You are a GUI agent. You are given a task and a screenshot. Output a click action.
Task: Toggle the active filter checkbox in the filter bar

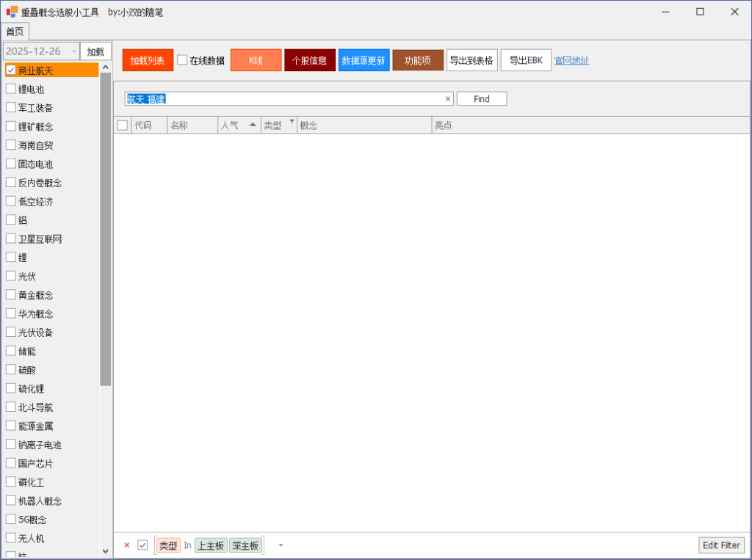coord(142,545)
